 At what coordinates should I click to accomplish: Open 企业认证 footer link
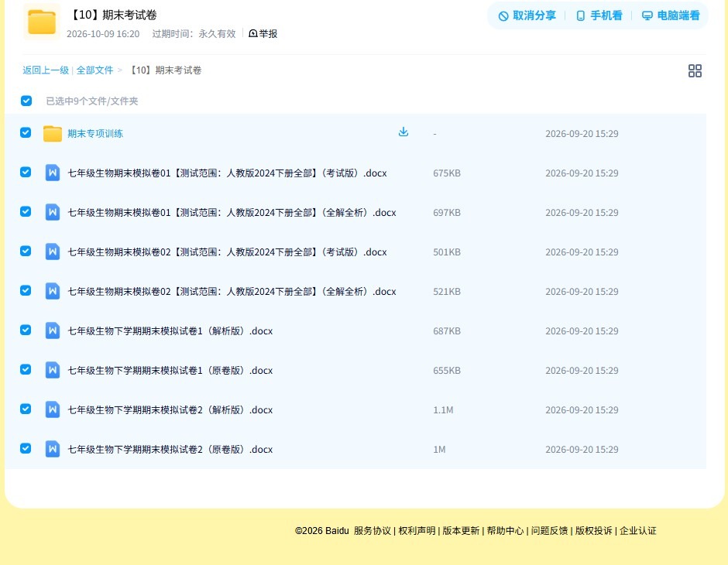(x=638, y=531)
